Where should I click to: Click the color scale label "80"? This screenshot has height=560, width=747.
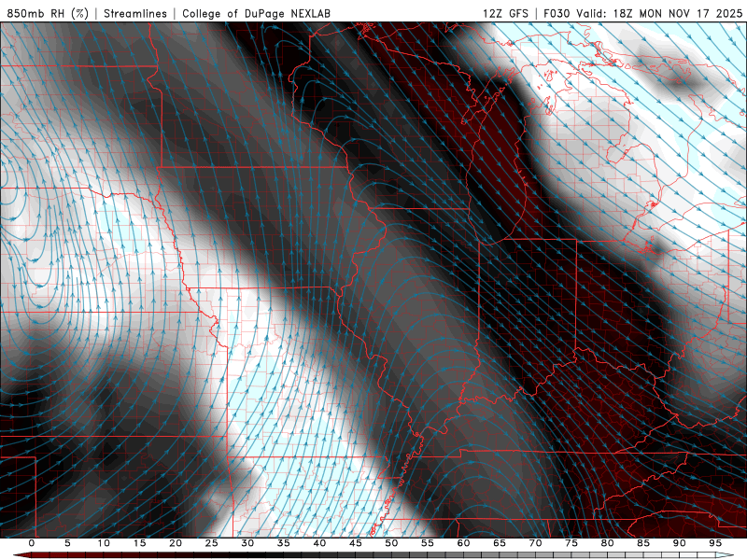point(607,543)
